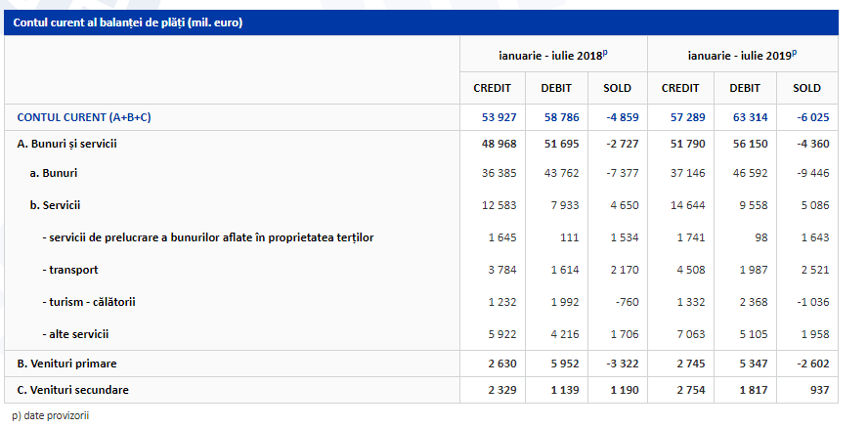Click the processing services 2019 debit 98
The height and width of the screenshot is (428, 868).
[x=761, y=237]
